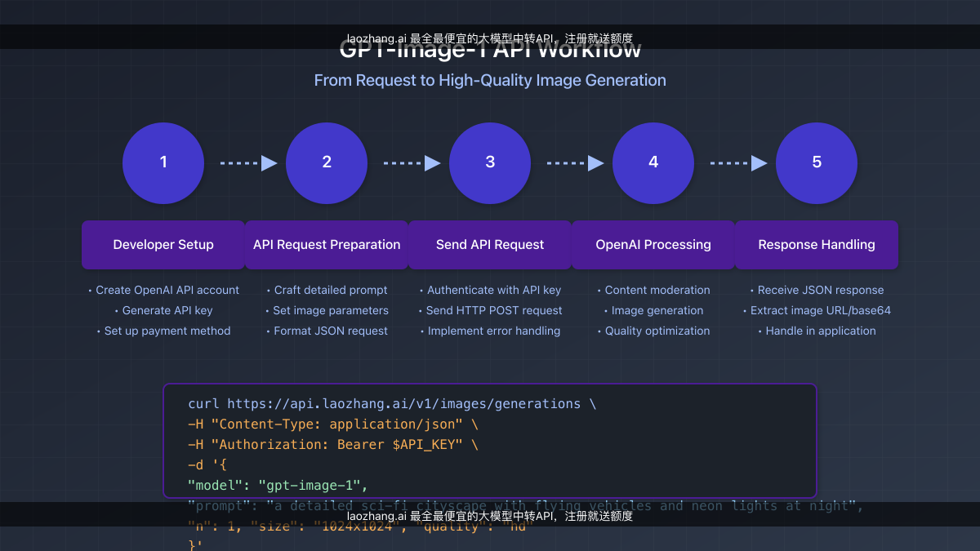Click 'Content moderation' bullet
The width and height of the screenshot is (980, 551).
pos(653,290)
